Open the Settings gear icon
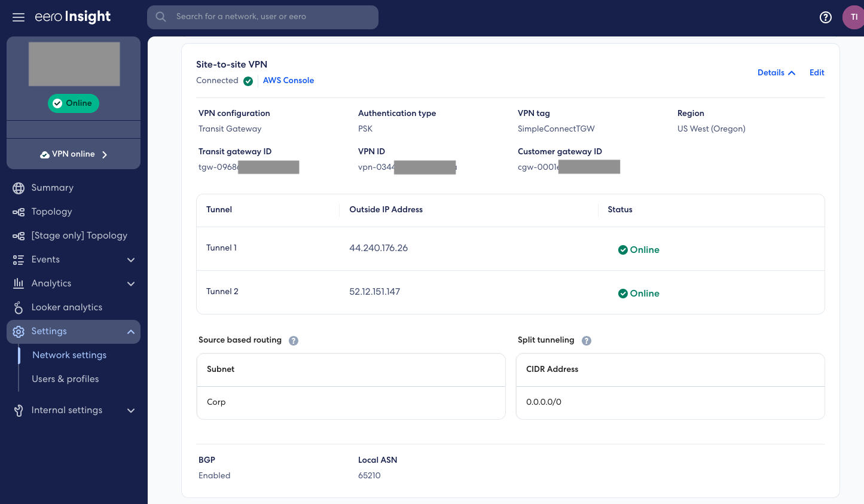Viewport: 864px width, 504px height. [x=18, y=331]
